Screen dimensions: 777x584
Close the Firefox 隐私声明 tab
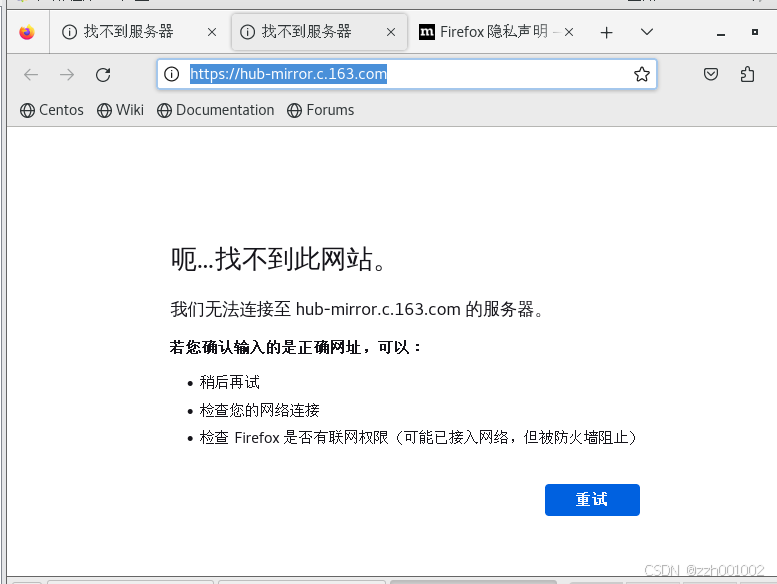click(x=569, y=32)
